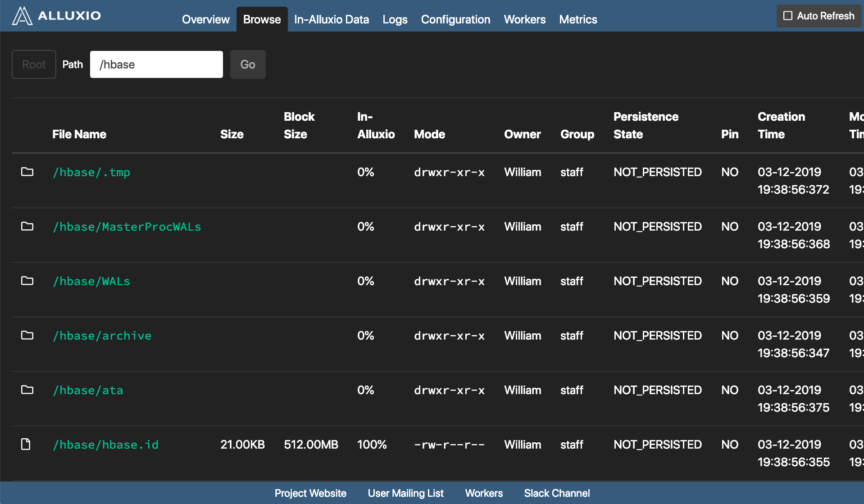This screenshot has width=864, height=504.
Task: Visit the Project Website footer link
Action: 310,493
